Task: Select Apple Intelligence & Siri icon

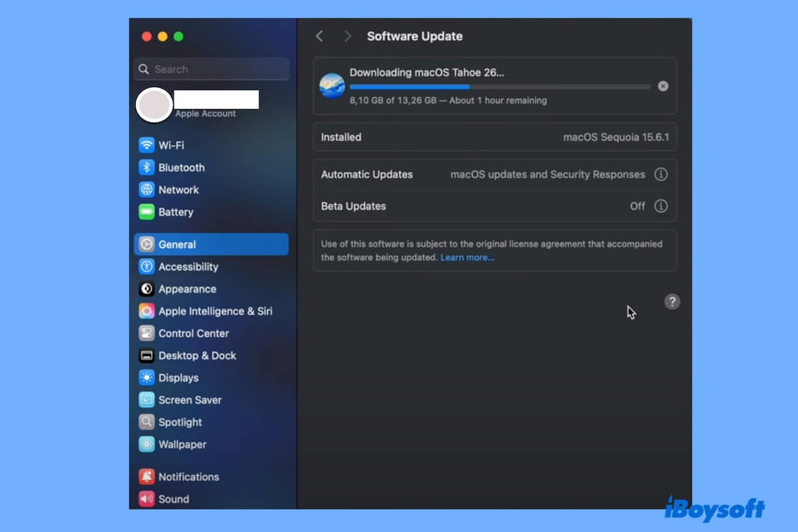Action: coord(146,311)
